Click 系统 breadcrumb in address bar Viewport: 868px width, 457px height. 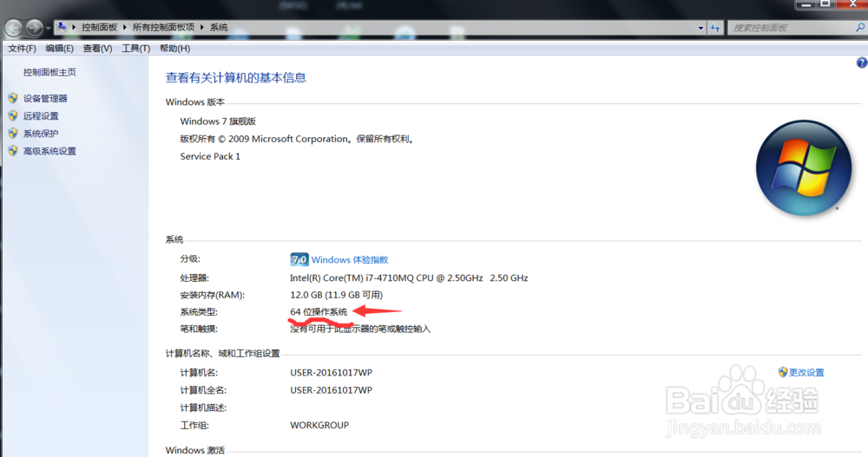tap(219, 27)
